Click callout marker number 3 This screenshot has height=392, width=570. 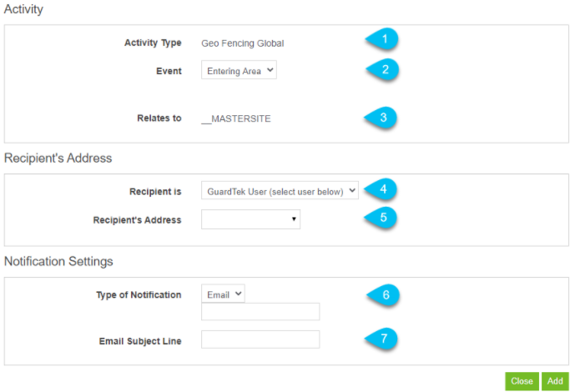pos(381,118)
